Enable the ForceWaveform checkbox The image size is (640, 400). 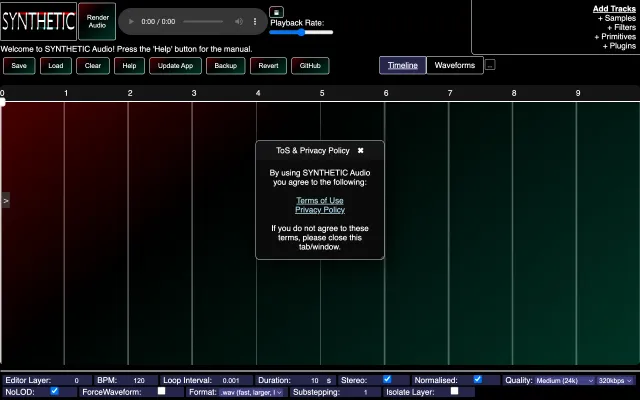coord(162,391)
